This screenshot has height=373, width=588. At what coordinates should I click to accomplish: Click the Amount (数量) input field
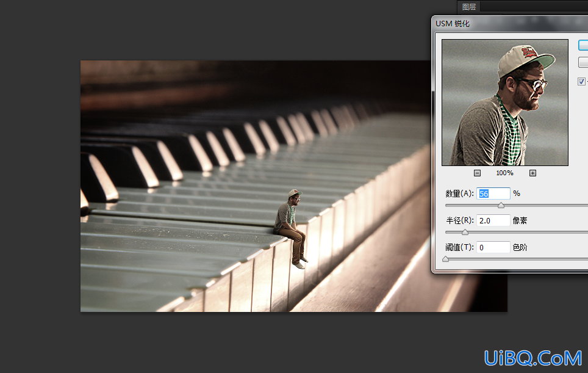click(493, 194)
